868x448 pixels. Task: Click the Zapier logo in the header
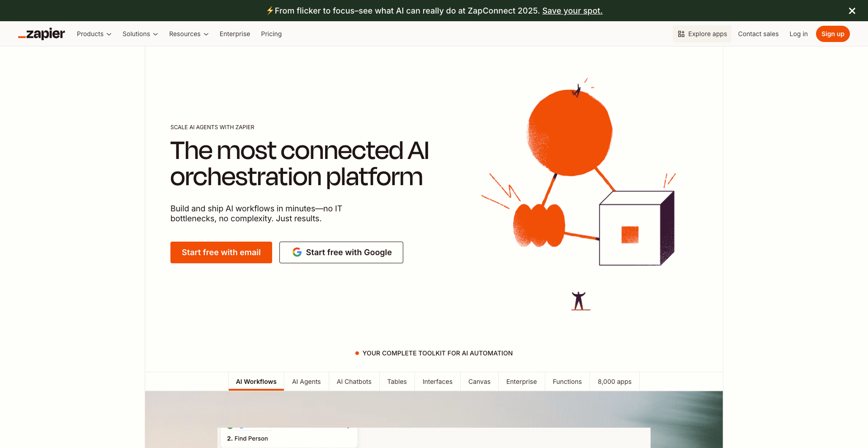[x=42, y=34]
